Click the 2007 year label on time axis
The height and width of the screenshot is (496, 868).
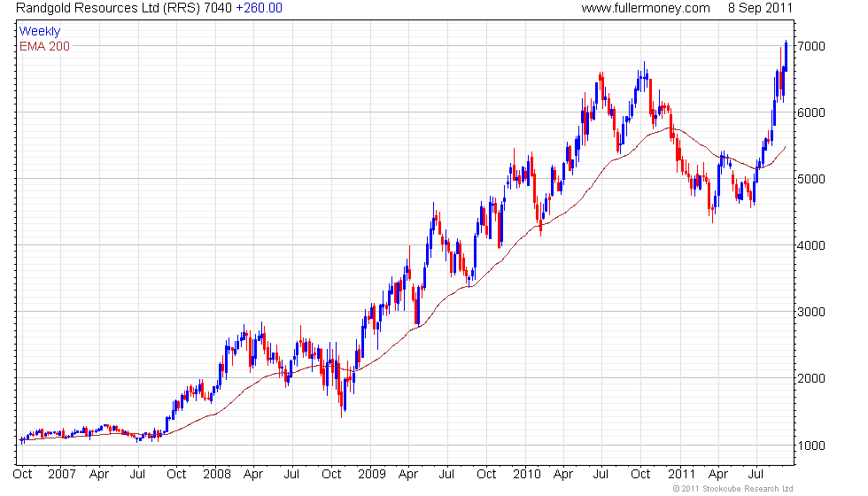[62, 475]
